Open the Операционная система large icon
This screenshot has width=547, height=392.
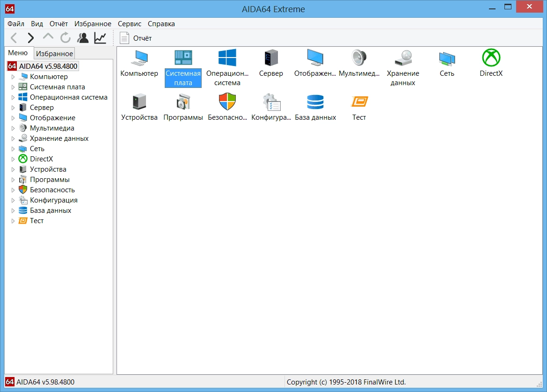pos(227,68)
